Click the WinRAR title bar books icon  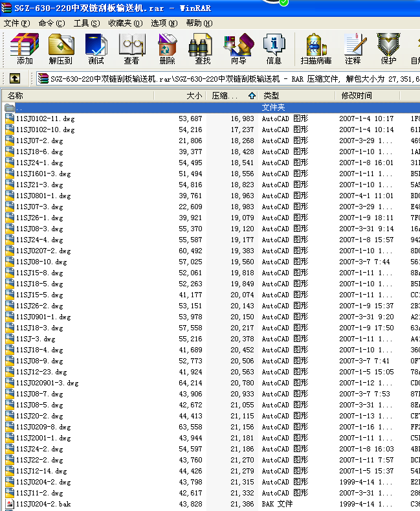pos(6,8)
